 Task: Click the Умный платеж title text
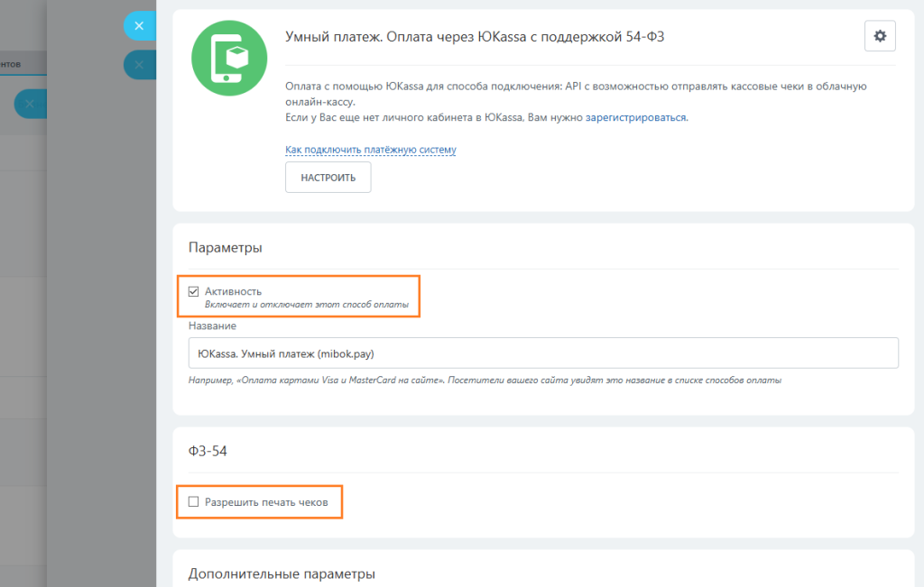click(x=475, y=36)
